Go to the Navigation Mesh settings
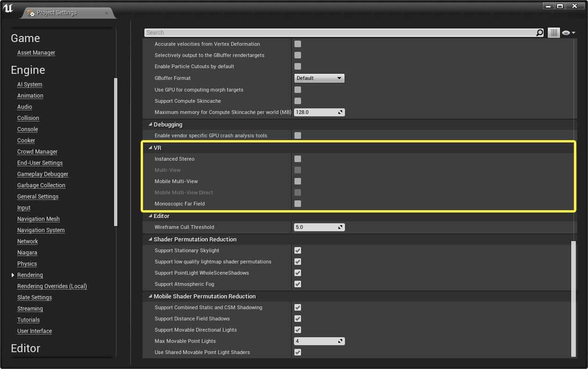The width and height of the screenshot is (588, 369). click(38, 219)
